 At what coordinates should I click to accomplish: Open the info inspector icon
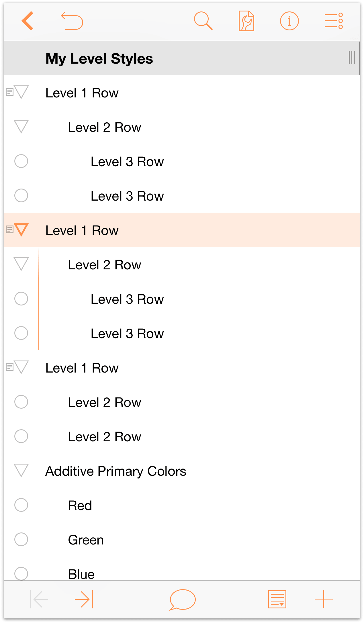pos(289,21)
